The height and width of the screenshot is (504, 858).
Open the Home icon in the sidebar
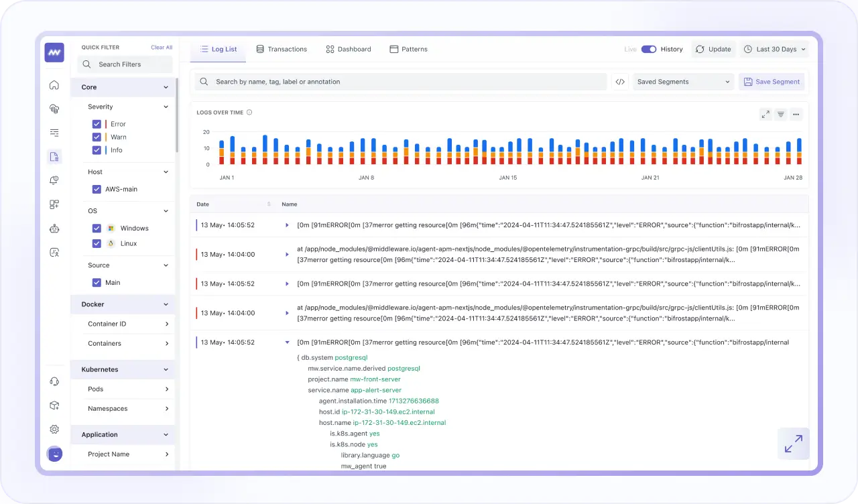coord(54,86)
